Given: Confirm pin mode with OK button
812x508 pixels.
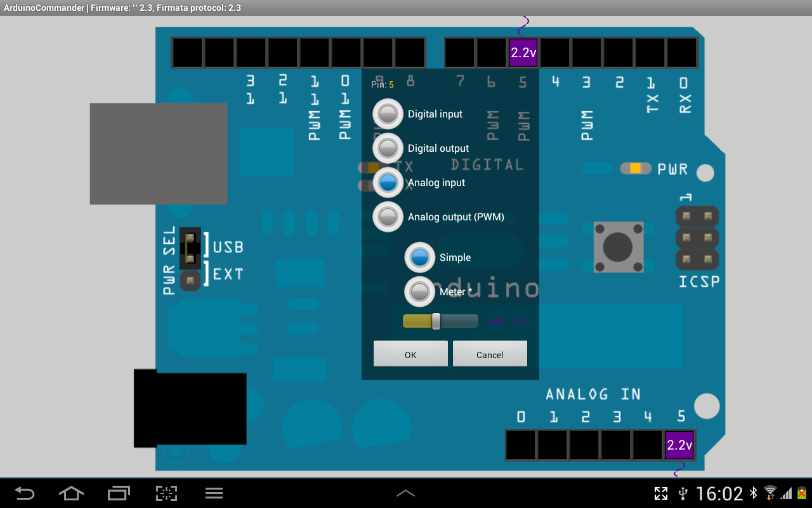Looking at the screenshot, I should point(410,354).
